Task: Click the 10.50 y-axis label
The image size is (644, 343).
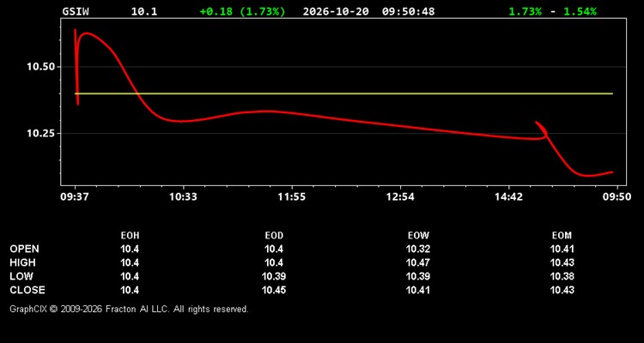Action: pyautogui.click(x=41, y=67)
